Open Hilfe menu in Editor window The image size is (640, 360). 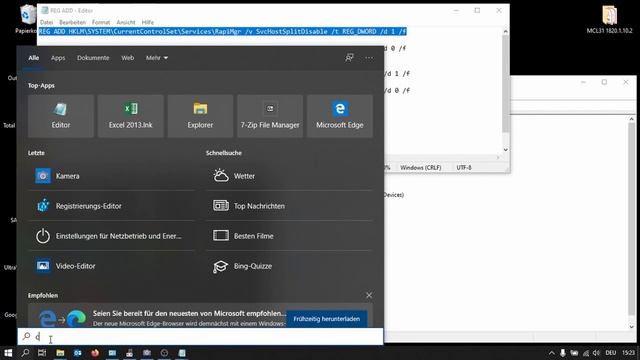pos(148,22)
